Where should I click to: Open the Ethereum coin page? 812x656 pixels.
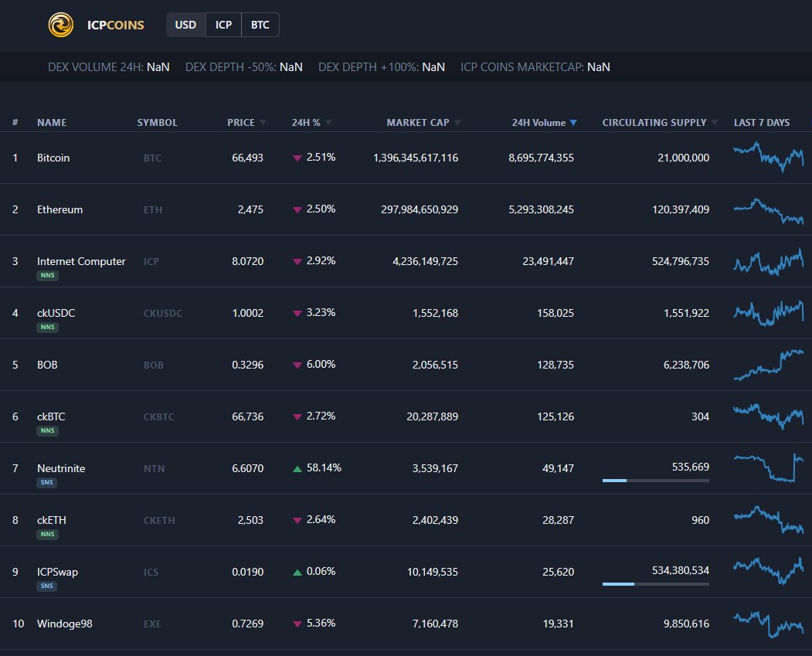click(59, 209)
